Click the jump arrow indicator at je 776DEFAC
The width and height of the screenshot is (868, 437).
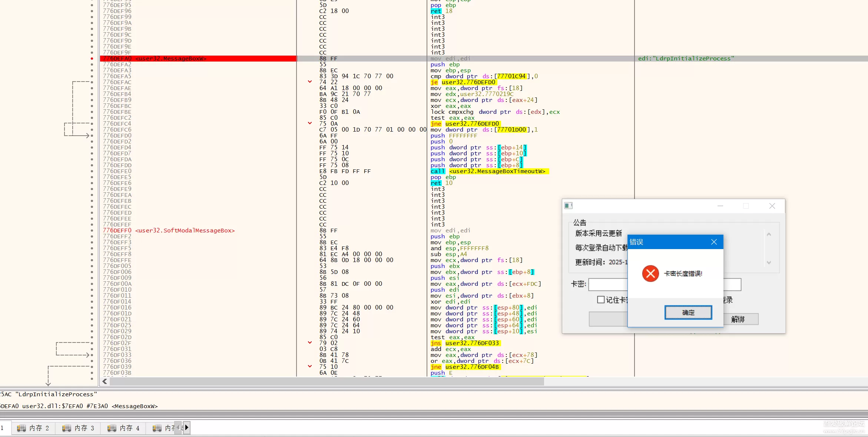tap(310, 82)
